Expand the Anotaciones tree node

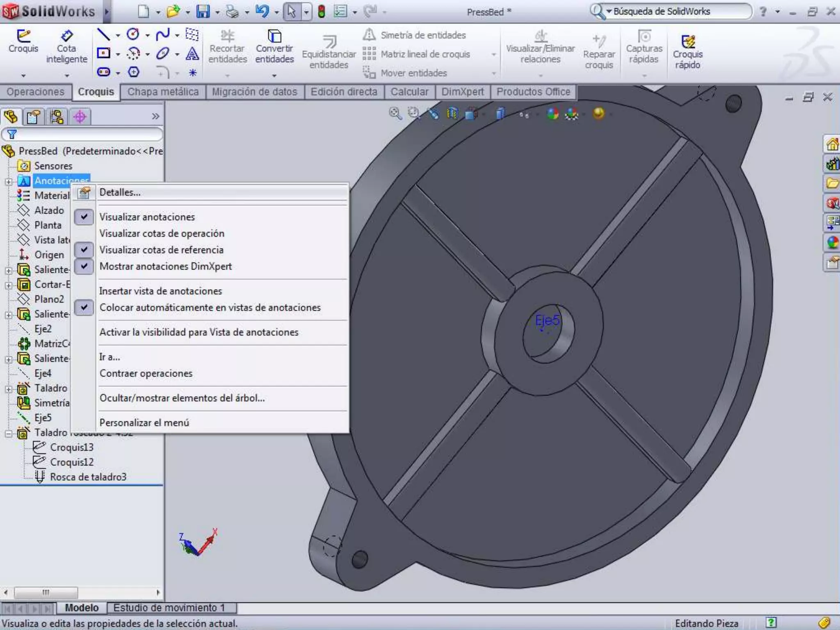pos(9,181)
